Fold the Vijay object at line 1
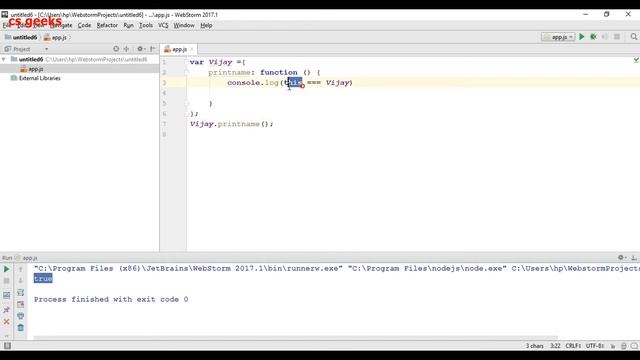Image resolution: width=640 pixels, height=360 pixels. [x=187, y=62]
